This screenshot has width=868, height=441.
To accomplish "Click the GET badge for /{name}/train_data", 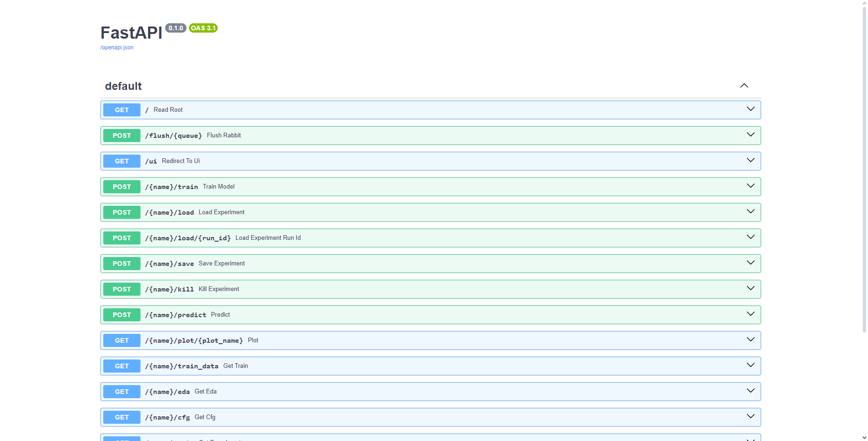I will coord(122,366).
